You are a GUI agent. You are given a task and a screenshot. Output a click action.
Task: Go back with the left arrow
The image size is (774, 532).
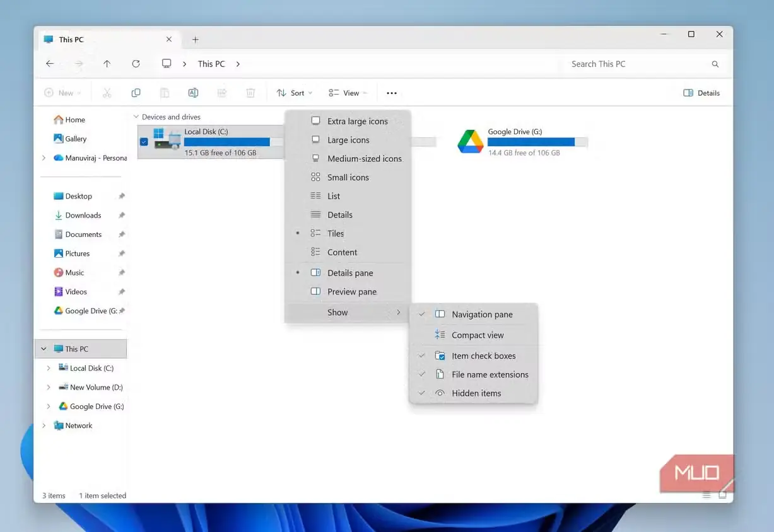pos(50,64)
